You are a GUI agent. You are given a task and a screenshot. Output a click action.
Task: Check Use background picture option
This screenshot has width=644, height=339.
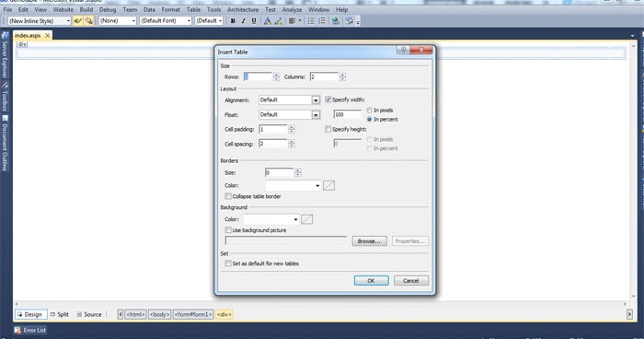[x=228, y=230]
